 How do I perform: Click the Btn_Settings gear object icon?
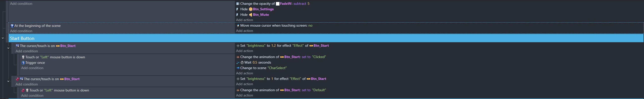pos(251,9)
